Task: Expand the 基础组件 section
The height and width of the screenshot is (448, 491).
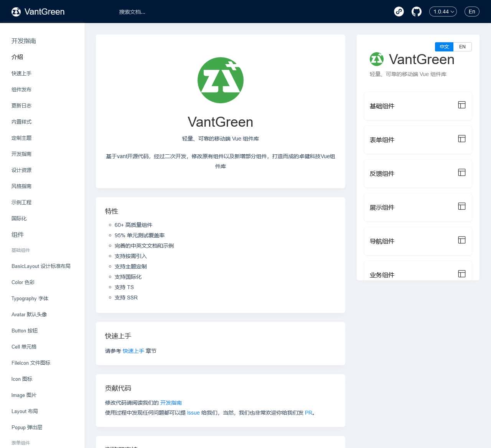Action: [x=418, y=106]
